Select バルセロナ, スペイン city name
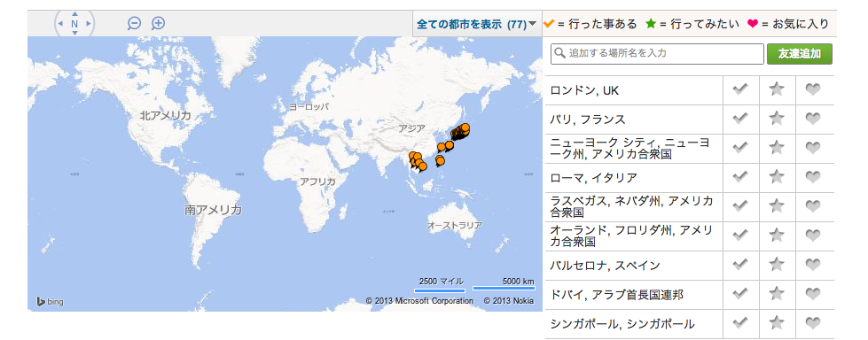 (x=605, y=266)
